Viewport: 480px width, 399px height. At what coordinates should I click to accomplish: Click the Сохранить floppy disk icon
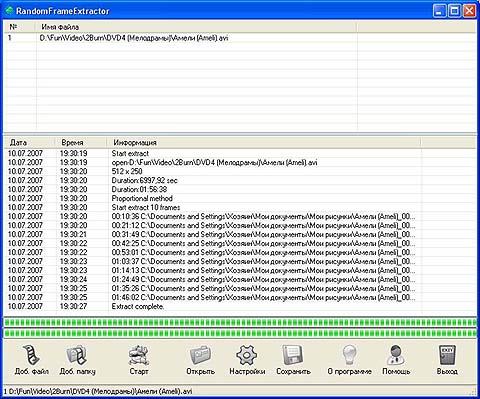pyautogui.click(x=293, y=355)
